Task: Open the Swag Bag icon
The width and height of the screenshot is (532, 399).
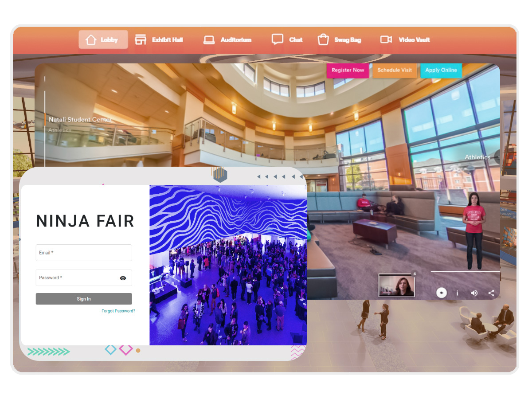Action: click(323, 39)
